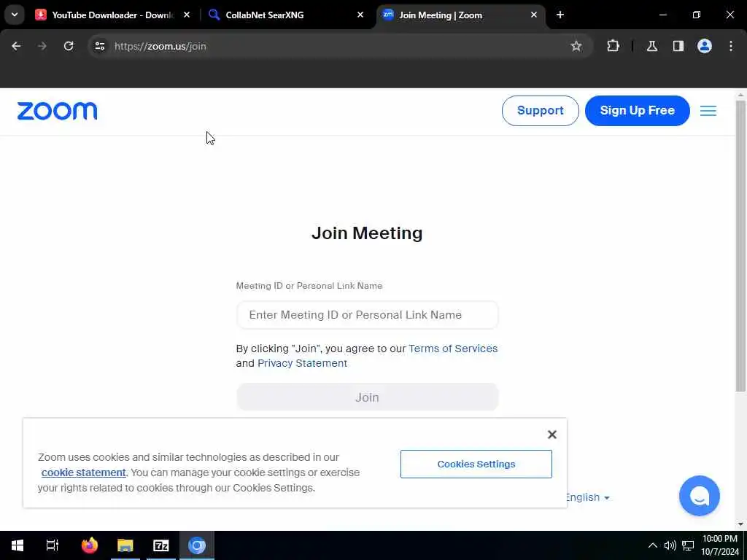Screen dimensions: 747x560
Task: Click the Support button
Action: 541,111
